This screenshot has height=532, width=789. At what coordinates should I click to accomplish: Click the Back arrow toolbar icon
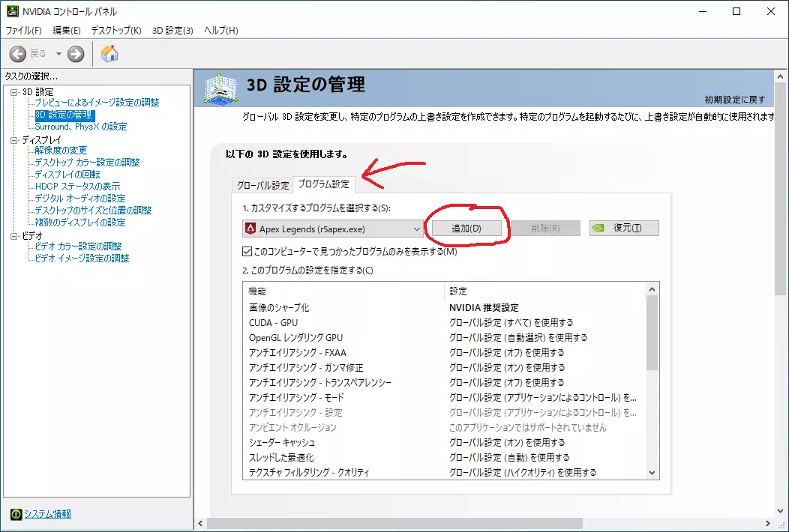(17, 54)
